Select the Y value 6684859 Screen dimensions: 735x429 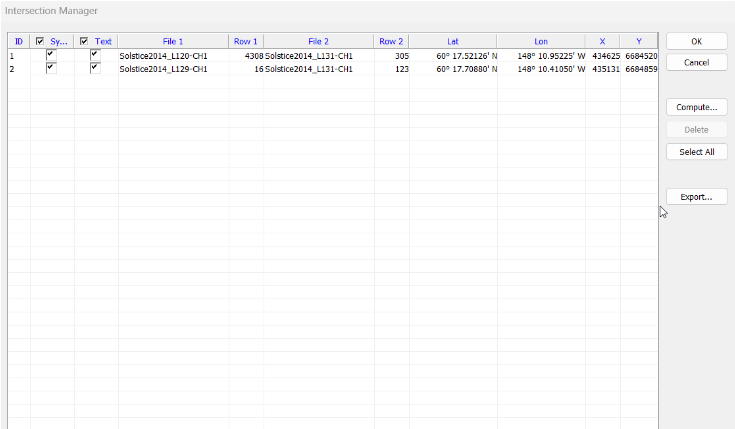point(639,69)
